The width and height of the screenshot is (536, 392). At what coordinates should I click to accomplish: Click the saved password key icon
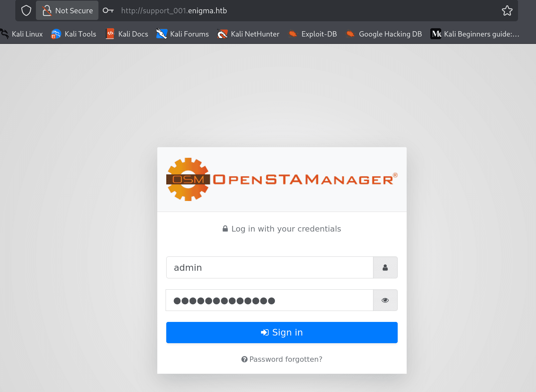108,11
